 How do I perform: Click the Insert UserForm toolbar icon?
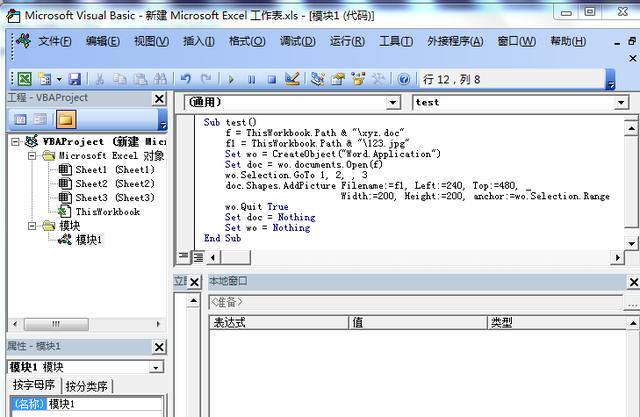(x=44, y=78)
